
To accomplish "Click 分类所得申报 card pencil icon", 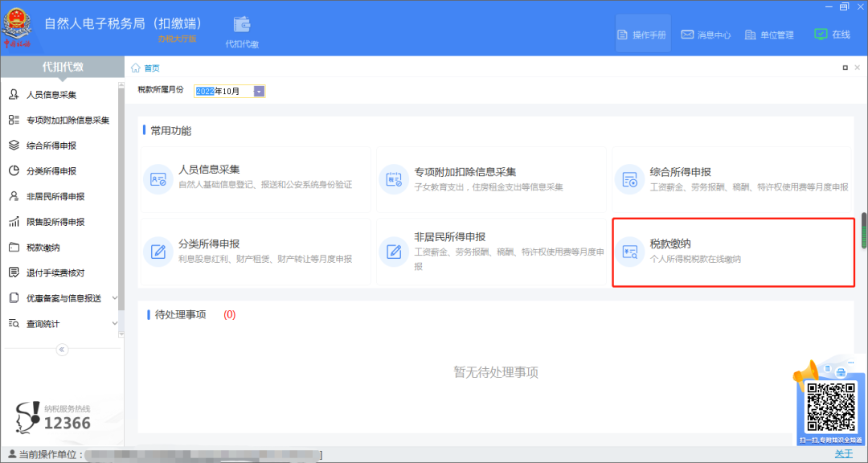I will [x=158, y=252].
